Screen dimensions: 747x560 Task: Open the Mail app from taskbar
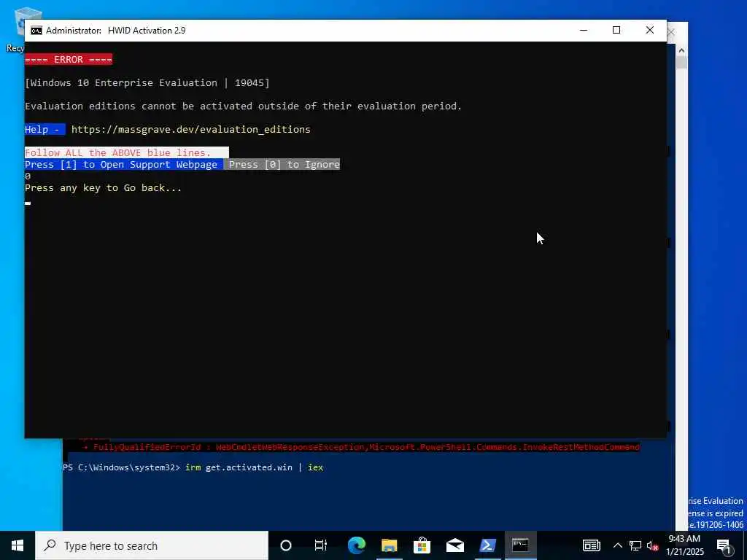(x=455, y=545)
